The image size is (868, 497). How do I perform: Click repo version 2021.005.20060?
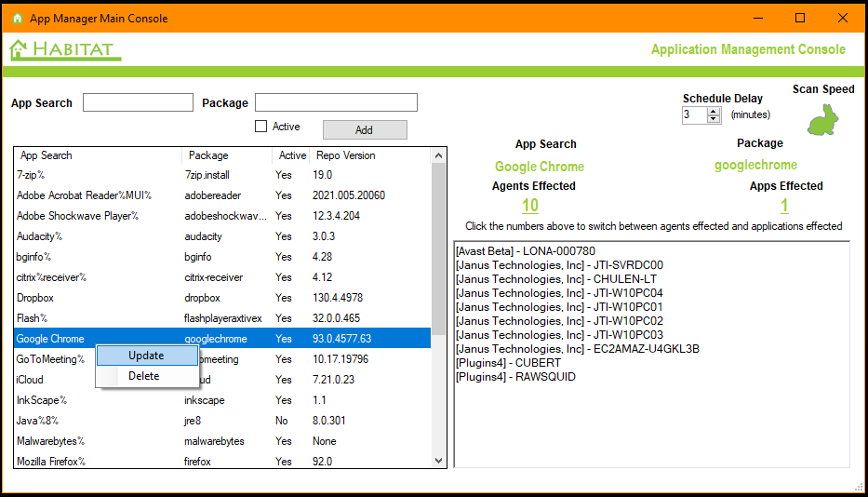[x=349, y=195]
